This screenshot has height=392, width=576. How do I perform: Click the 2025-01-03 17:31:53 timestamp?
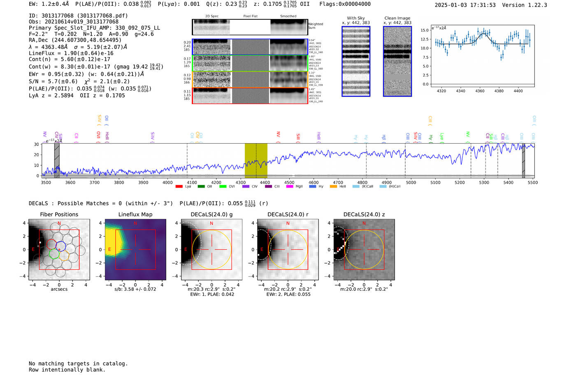tap(465, 5)
